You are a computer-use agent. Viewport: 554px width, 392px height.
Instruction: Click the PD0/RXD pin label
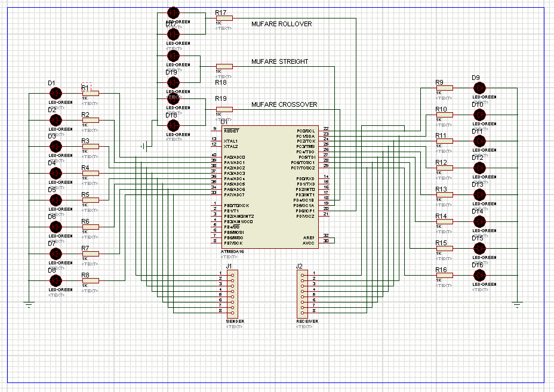tap(306, 178)
